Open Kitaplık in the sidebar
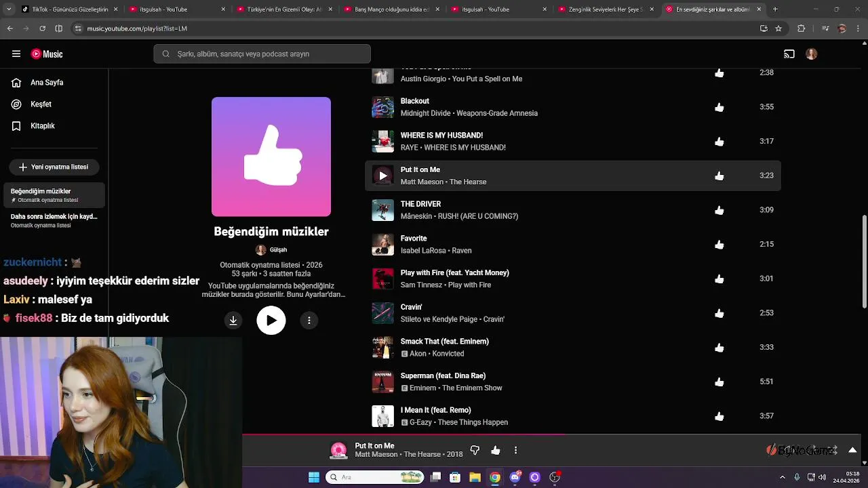The width and height of the screenshot is (868, 488). (42, 126)
